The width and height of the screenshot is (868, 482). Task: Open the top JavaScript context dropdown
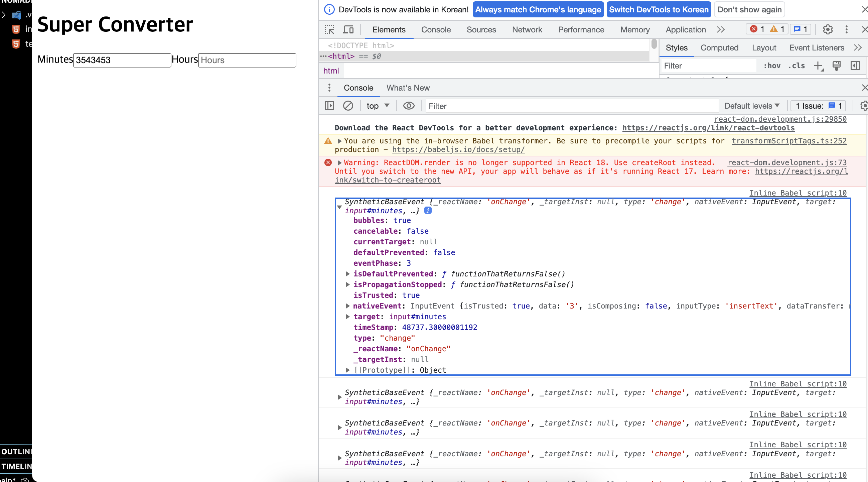(378, 106)
